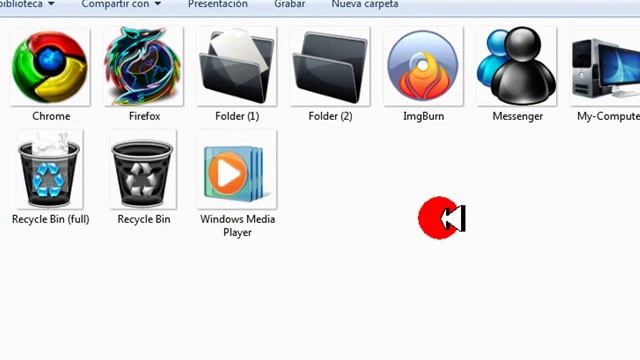The image size is (640, 360).
Task: Click the "Windows Media Player" label text
Action: point(238,226)
